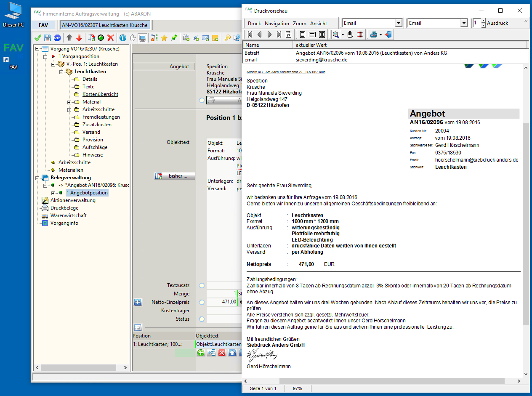Click the green pushpin icon
The image size is (532, 396).
[x=174, y=38]
